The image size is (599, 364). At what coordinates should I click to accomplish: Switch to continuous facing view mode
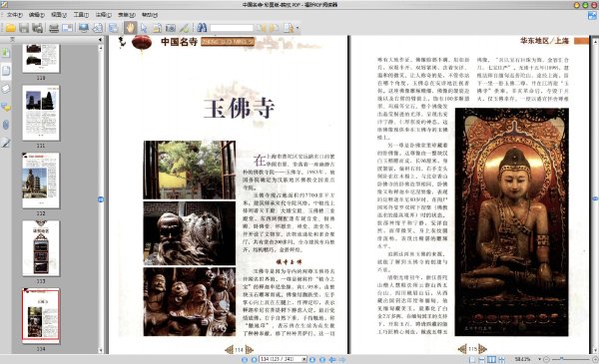pyautogui.click(x=501, y=359)
